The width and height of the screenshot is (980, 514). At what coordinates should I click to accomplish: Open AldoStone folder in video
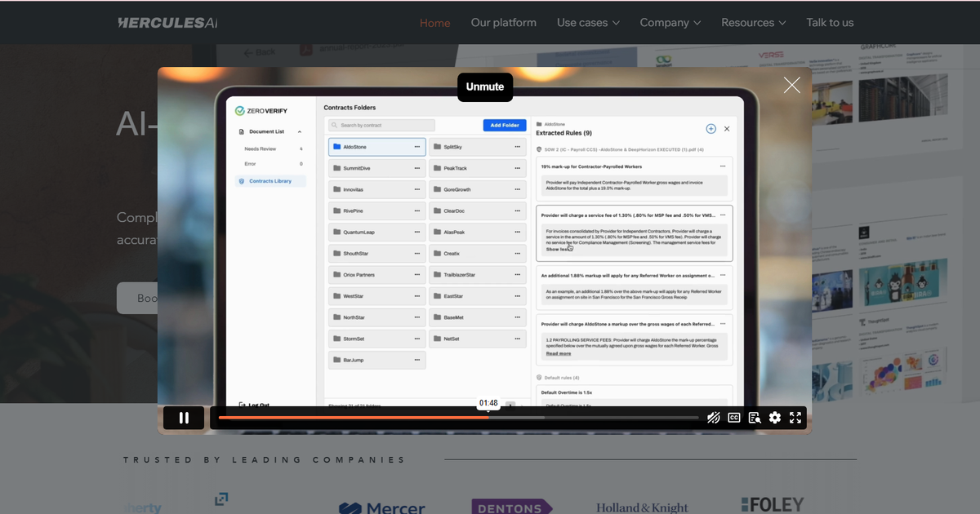(376, 147)
